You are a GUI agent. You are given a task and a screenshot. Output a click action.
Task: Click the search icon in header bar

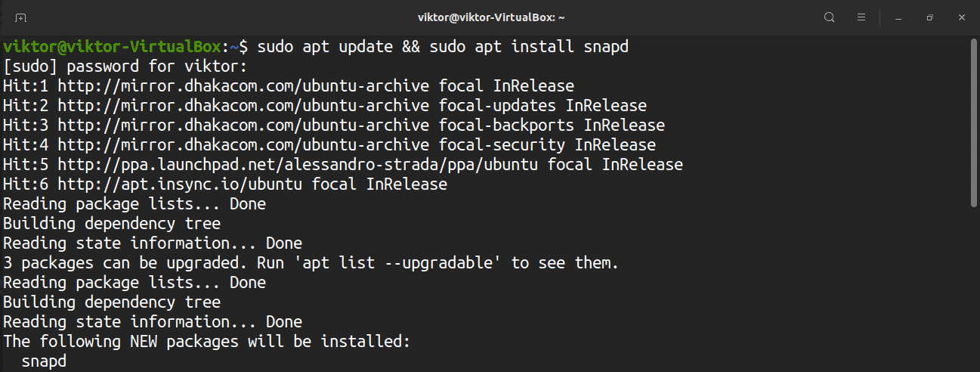point(830,17)
